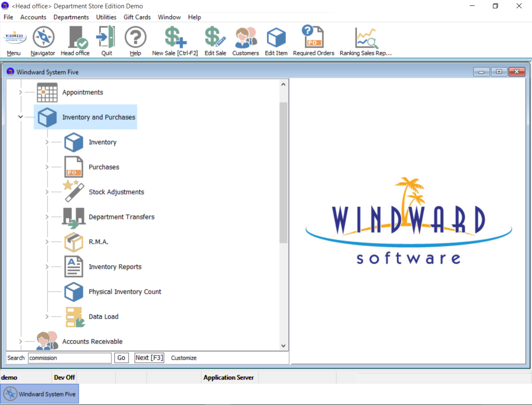532x405 pixels.
Task: Collapse the Inventory and Purchases node
Action: pyautogui.click(x=20, y=117)
